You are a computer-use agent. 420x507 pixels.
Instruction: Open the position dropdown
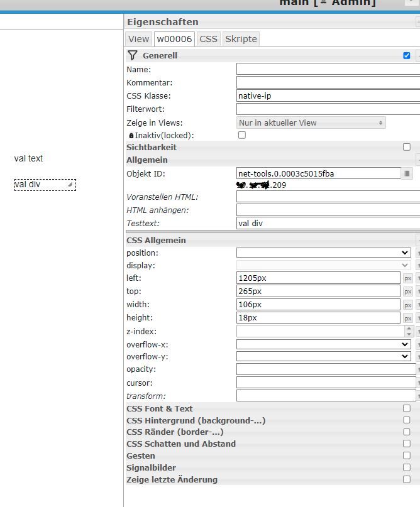(324, 253)
